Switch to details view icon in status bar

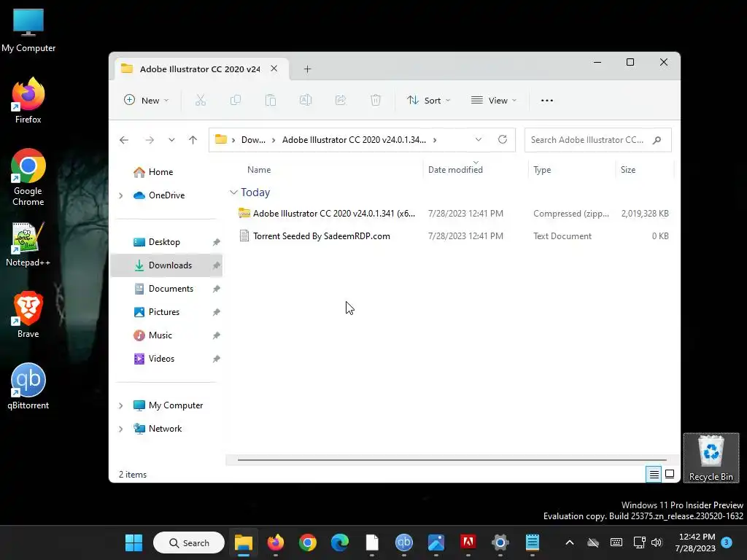[654, 474]
